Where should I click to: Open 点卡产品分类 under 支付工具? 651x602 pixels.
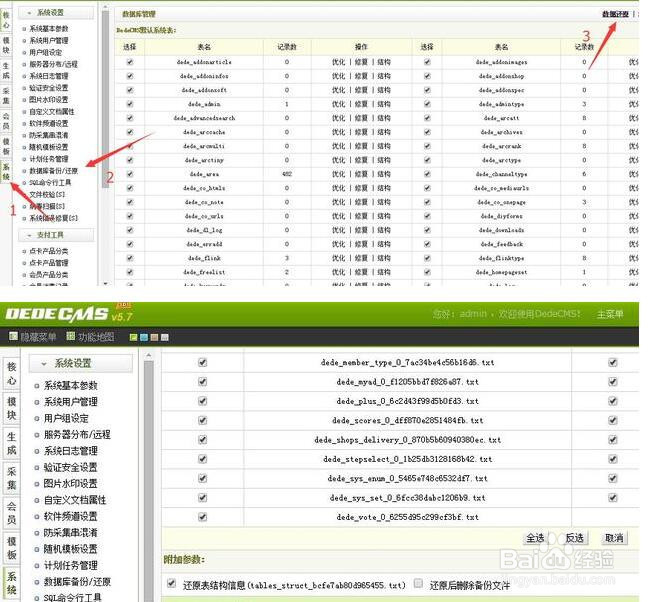pos(49,251)
